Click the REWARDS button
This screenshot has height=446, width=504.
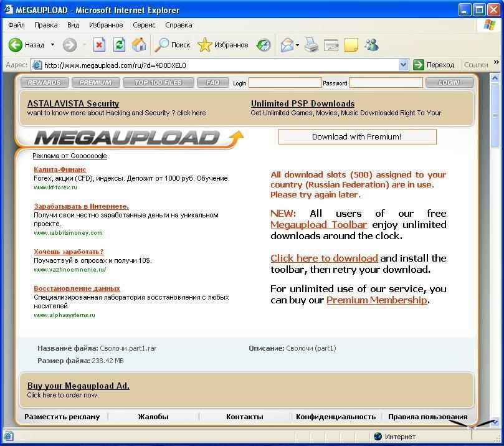tap(44, 83)
